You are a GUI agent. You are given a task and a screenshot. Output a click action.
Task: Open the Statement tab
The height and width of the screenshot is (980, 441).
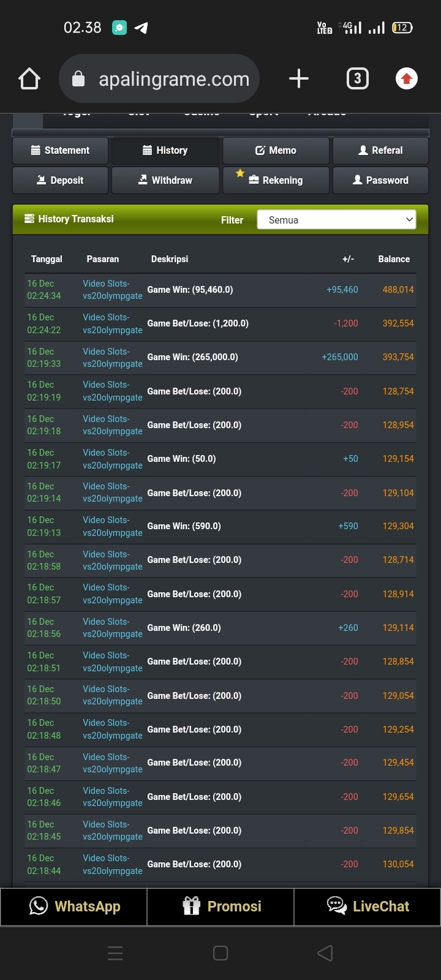coord(60,151)
